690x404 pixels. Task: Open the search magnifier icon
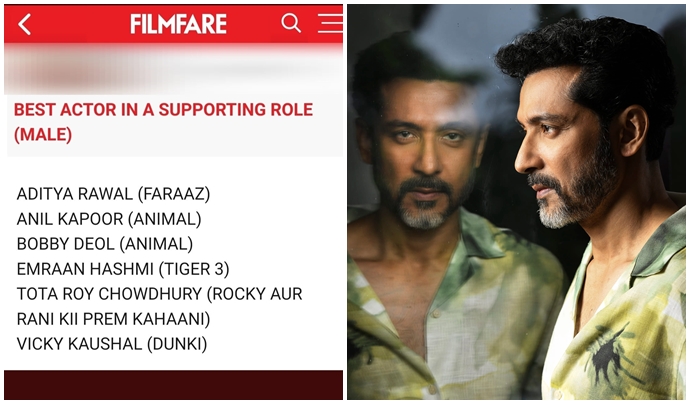tap(291, 22)
